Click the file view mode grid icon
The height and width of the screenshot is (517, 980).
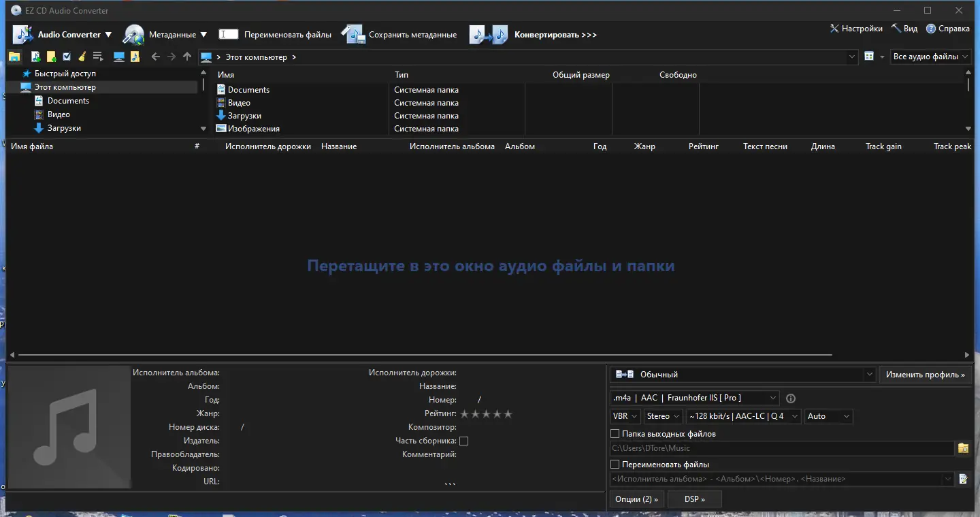click(x=869, y=57)
